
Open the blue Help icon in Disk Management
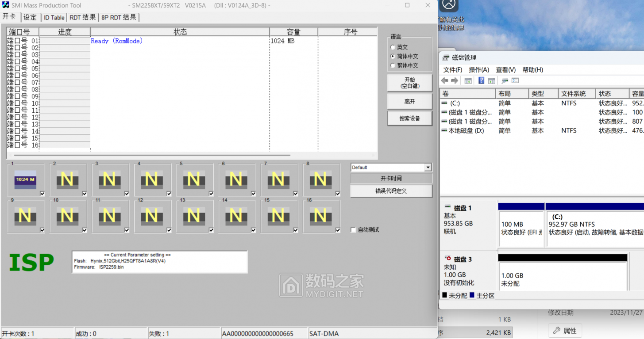point(481,81)
